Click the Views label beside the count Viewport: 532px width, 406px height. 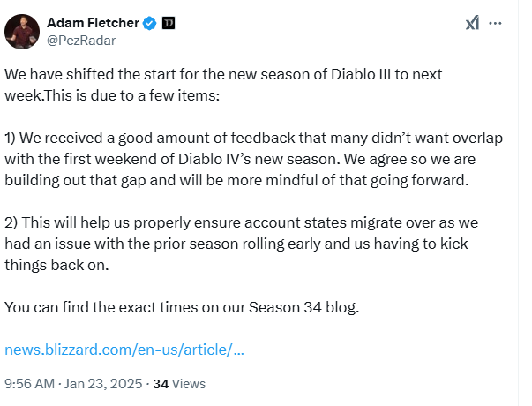point(188,384)
